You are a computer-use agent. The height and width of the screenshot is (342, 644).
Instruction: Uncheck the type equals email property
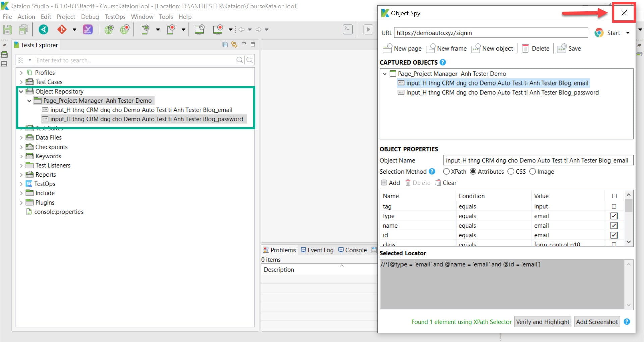coord(614,216)
